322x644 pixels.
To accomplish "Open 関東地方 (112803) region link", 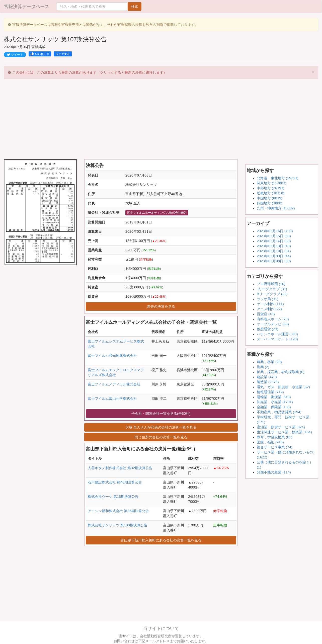I will coord(271,183).
